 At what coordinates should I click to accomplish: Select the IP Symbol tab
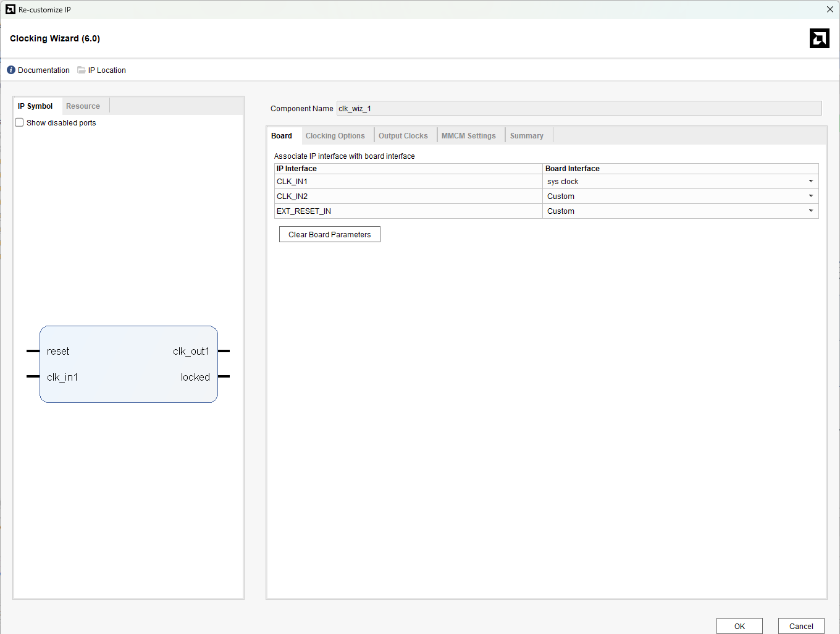click(x=35, y=106)
